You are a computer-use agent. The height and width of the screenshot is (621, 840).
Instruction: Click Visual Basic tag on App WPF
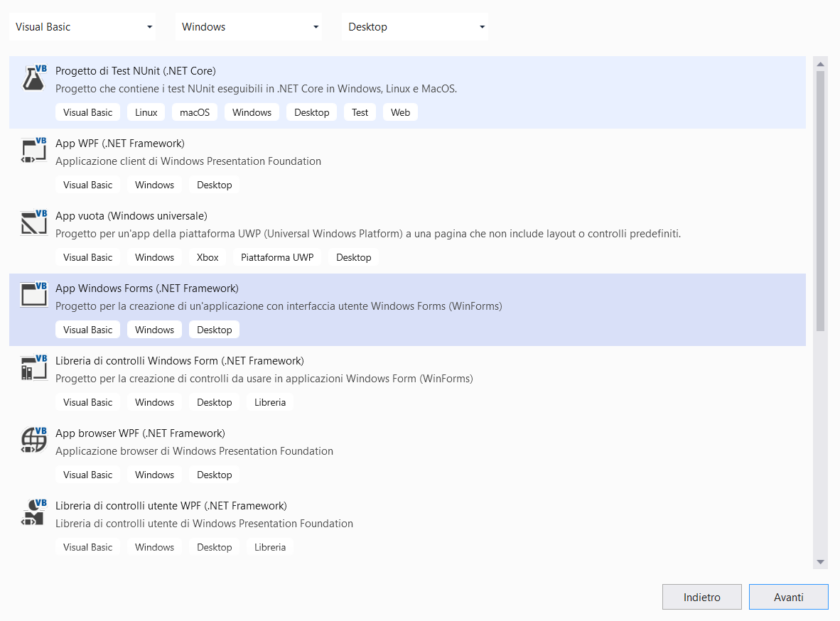[x=88, y=185]
